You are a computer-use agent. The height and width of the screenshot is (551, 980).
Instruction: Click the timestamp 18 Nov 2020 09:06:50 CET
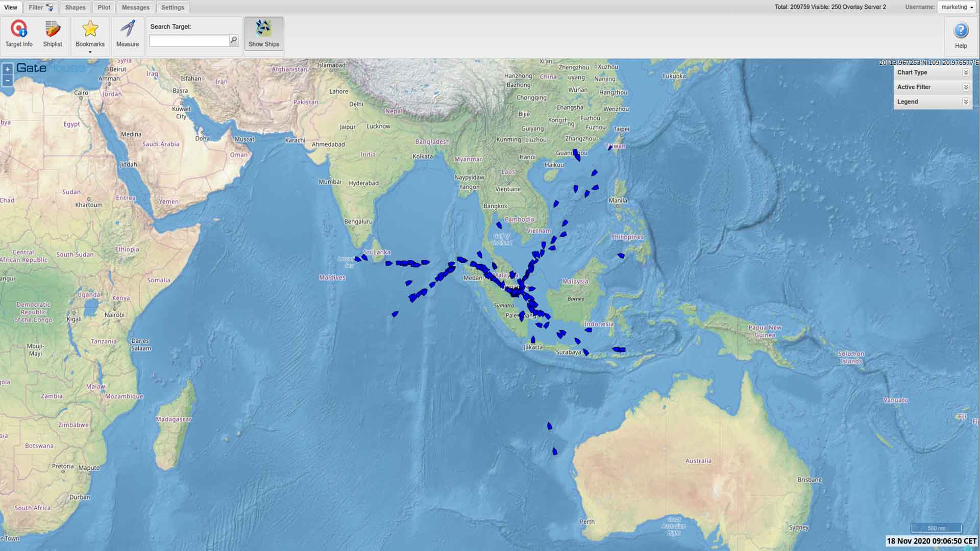click(932, 541)
